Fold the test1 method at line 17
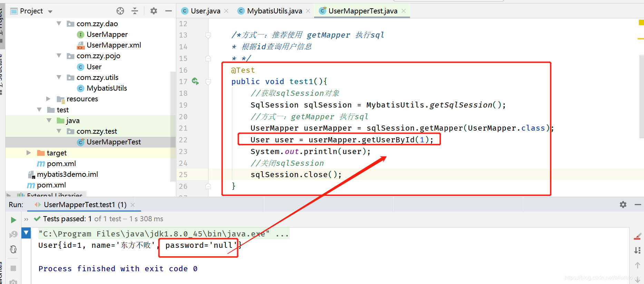644x284 pixels. click(208, 82)
